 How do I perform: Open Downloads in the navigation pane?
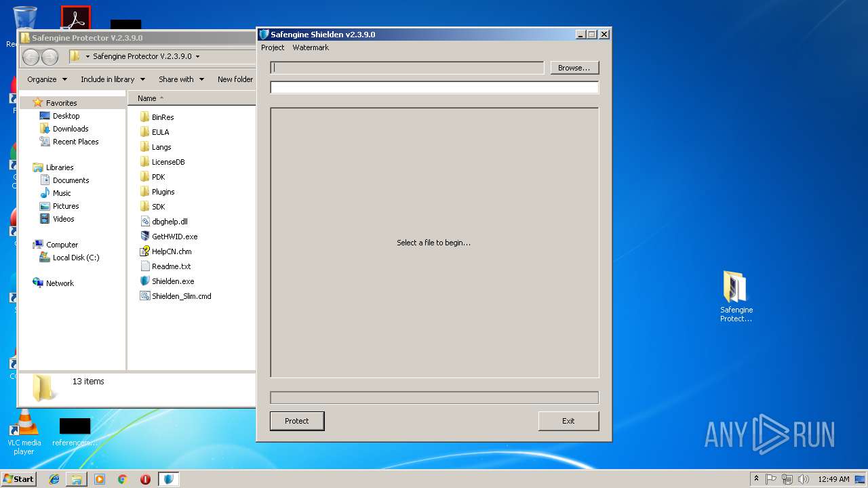point(71,129)
